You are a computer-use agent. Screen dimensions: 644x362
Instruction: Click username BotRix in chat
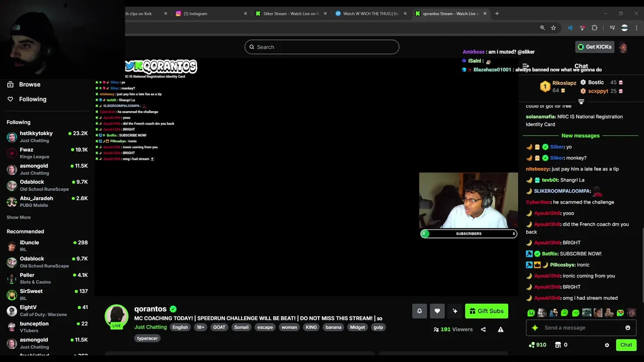[x=550, y=254]
